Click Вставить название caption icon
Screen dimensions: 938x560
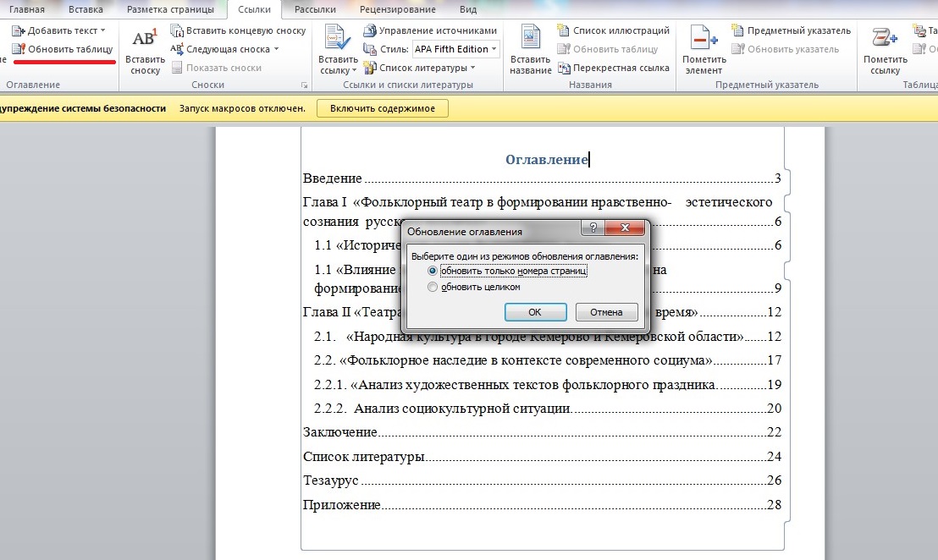coord(531,37)
